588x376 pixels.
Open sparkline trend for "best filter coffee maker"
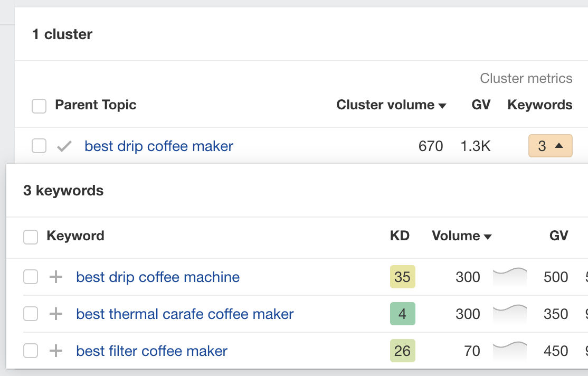(509, 351)
